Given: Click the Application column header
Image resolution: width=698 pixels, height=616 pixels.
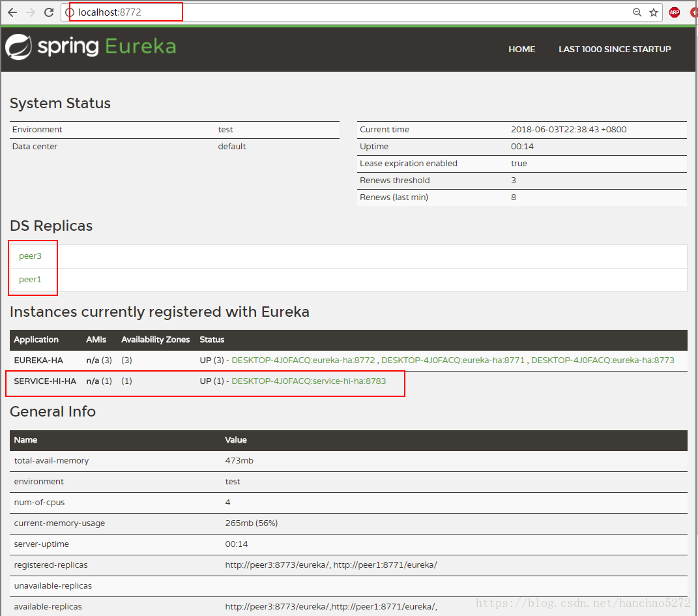Looking at the screenshot, I should point(36,340).
